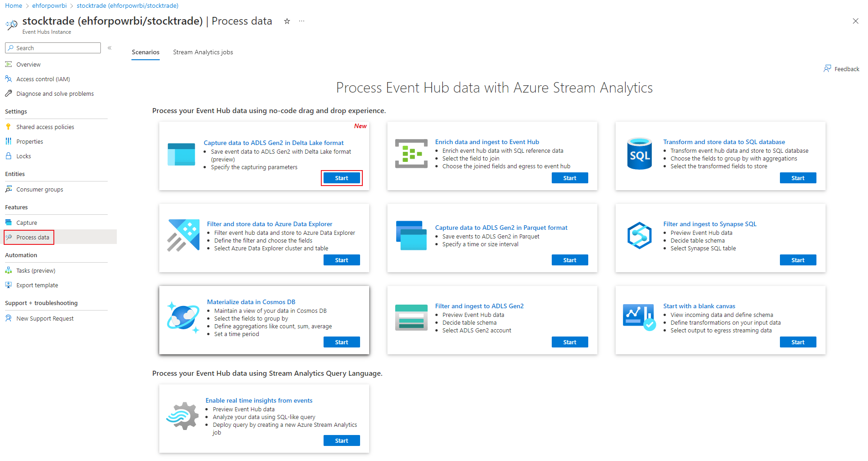Click the sidebar search field
The height and width of the screenshot is (461, 868).
click(52, 47)
